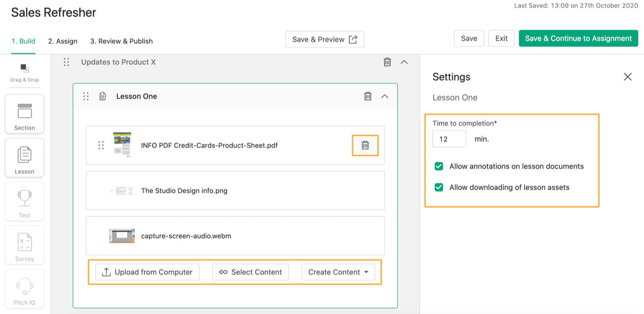The image size is (644, 314).
Task: Click the Save button
Action: tap(469, 38)
